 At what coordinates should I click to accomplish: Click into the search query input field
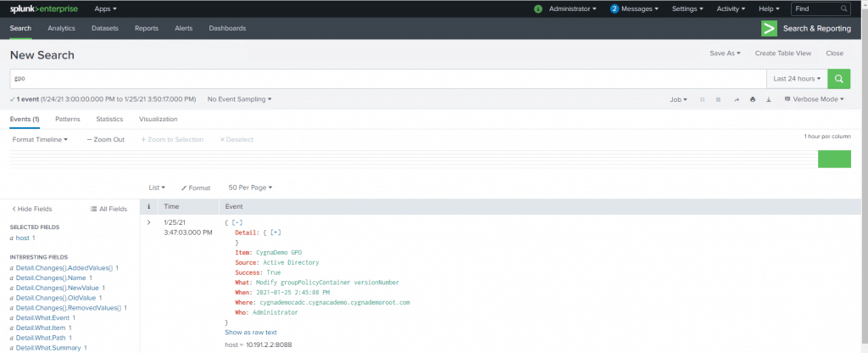(x=381, y=79)
